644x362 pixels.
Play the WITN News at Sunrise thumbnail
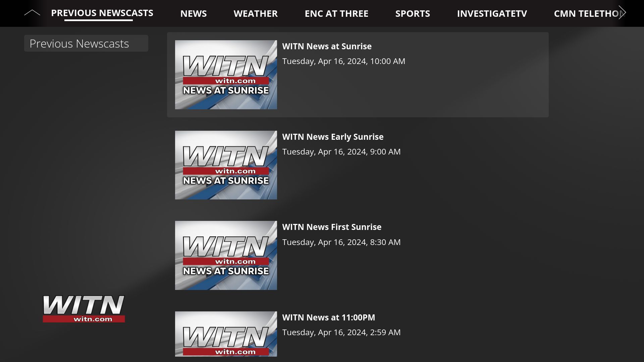point(226,74)
